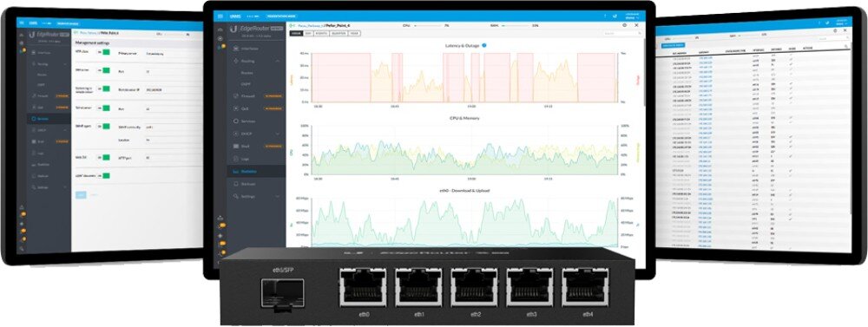The height and width of the screenshot is (327, 868).
Task: Close the device panel with X, center monitor
Action: (x=636, y=25)
